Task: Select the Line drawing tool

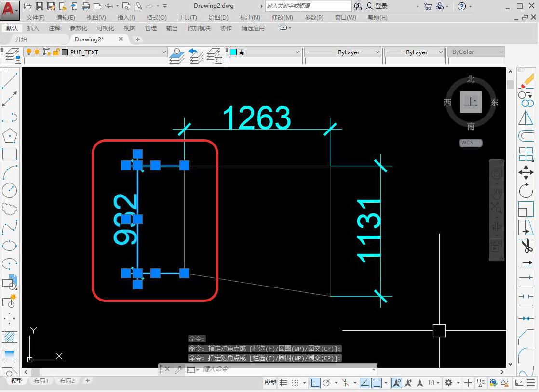Action: point(10,80)
